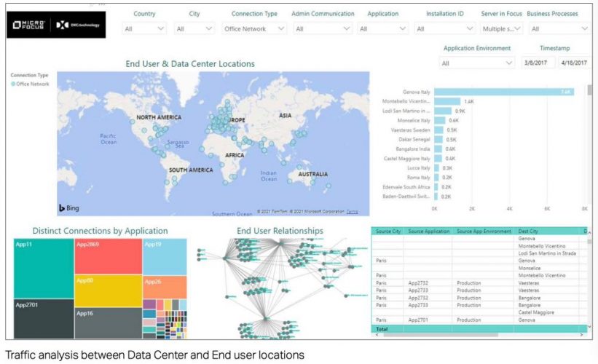This screenshot has height=364, width=598.
Task: Click the App2701 cell in the table
Action: 418,320
